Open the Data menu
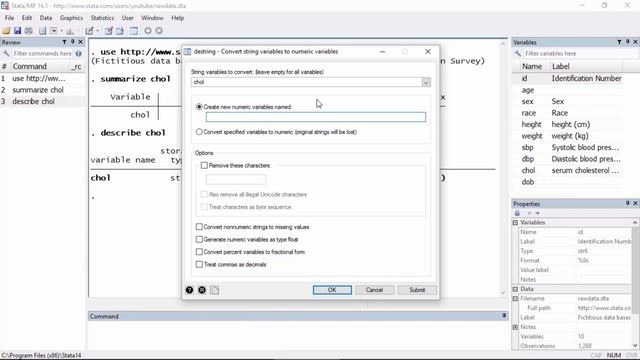Screen dimensions: 640x360 46,18
